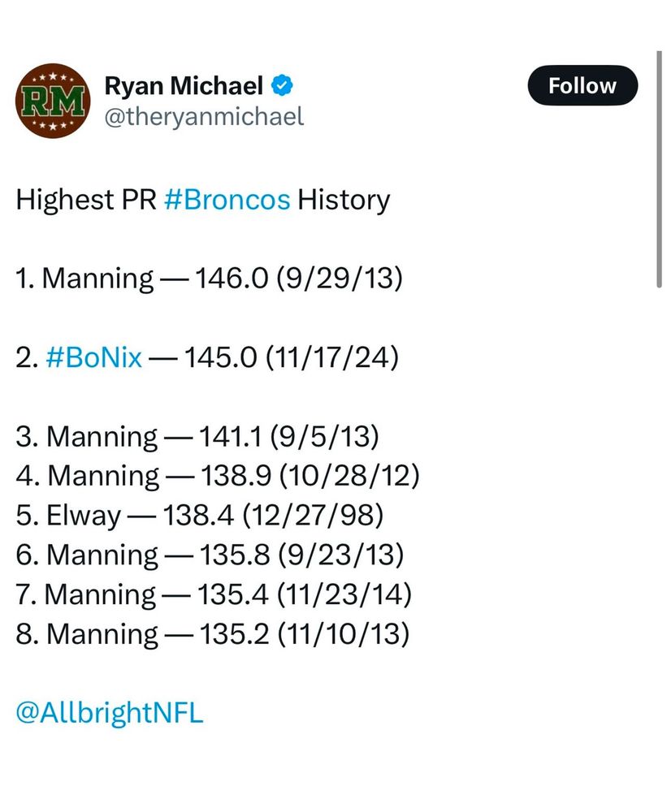Click the Manning 138.9 (10/28/12) line
Viewport: 667px width, 812px height.
point(217,476)
